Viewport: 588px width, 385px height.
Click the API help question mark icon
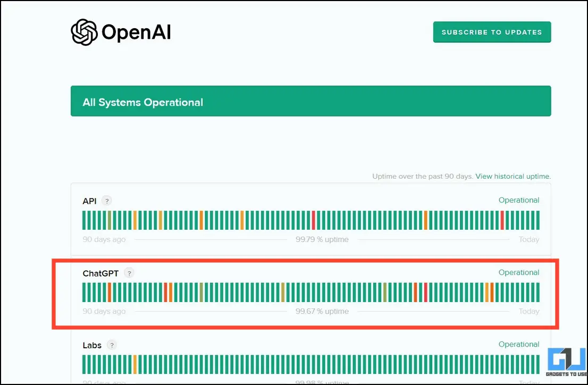coord(107,201)
